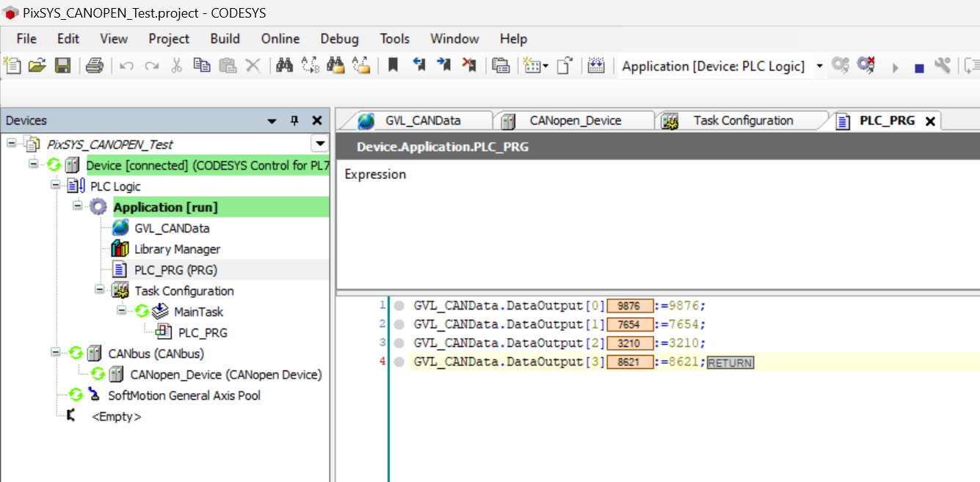Click the document with arrow icon
This screenshot has height=482, width=980.
click(564, 65)
